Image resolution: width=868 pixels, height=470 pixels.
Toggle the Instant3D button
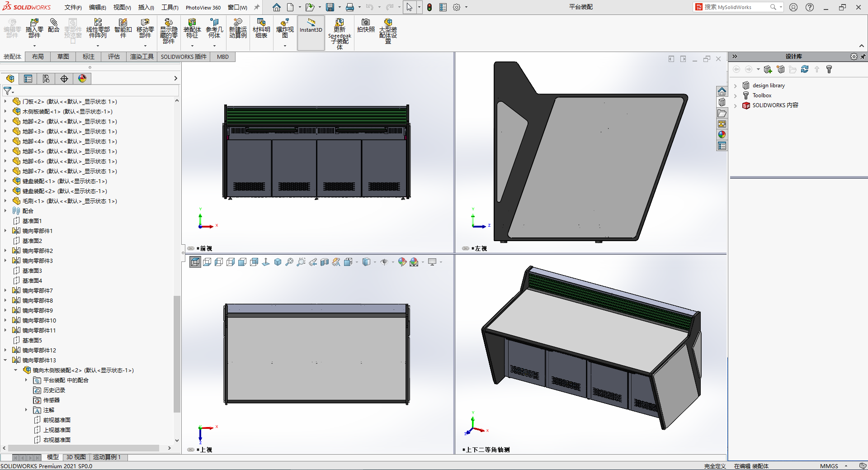tap(311, 33)
